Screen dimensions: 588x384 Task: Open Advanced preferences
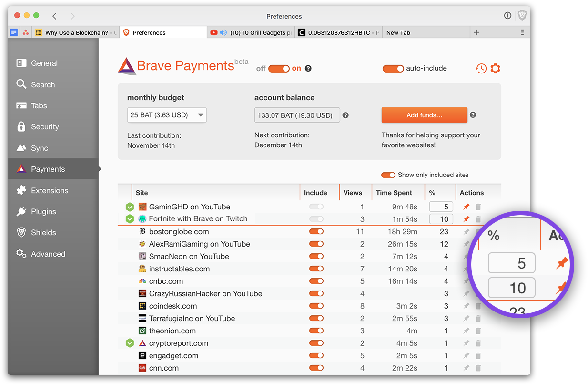tap(53, 254)
